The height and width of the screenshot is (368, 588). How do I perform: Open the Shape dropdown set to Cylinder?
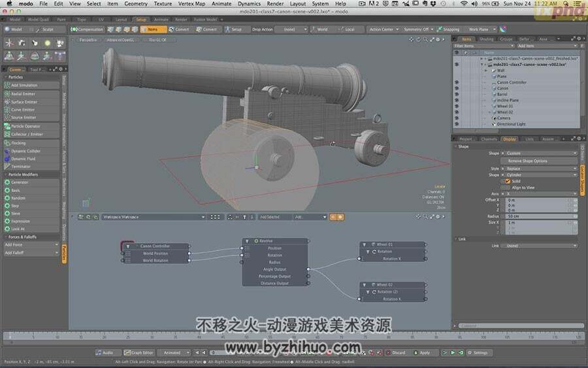coord(542,175)
